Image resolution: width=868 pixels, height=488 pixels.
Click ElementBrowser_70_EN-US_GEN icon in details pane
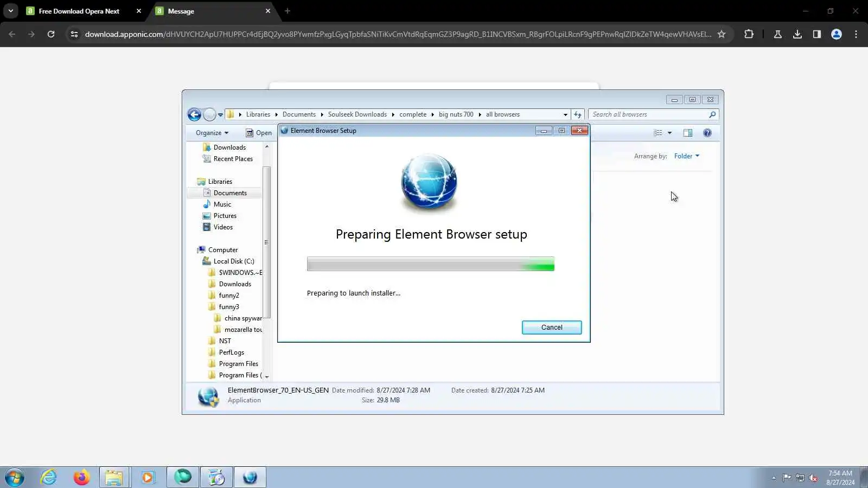[x=208, y=396]
